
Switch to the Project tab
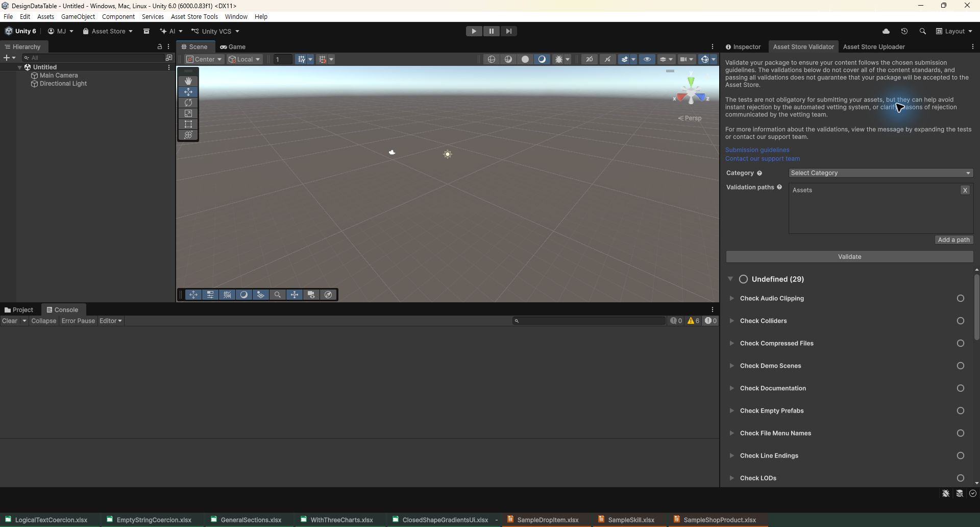(19, 309)
